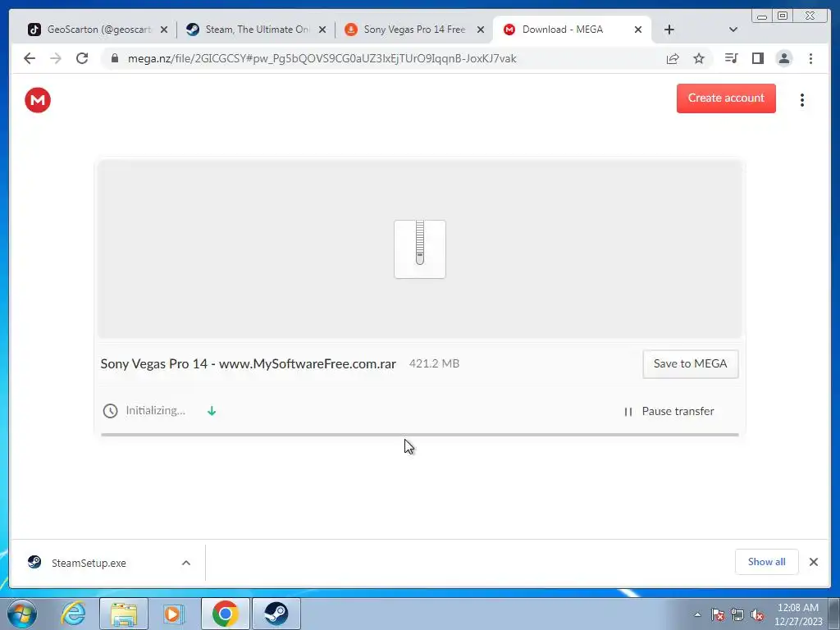Pause the file transfer
This screenshot has height=630, width=840.
[669, 412]
